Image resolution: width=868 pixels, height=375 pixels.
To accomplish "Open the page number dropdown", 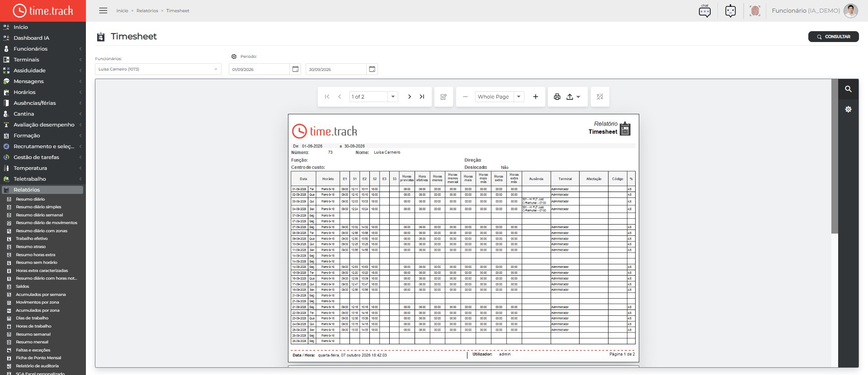I will (x=393, y=97).
